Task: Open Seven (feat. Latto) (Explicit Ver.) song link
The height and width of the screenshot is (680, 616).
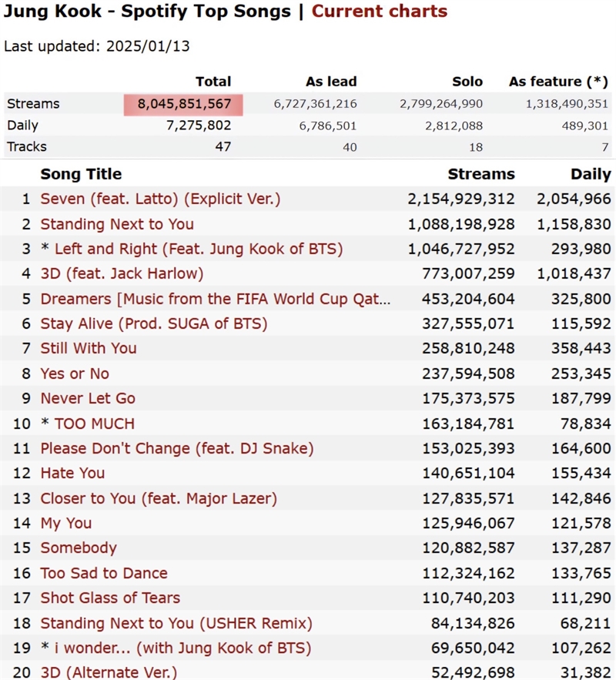Action: pos(160,199)
